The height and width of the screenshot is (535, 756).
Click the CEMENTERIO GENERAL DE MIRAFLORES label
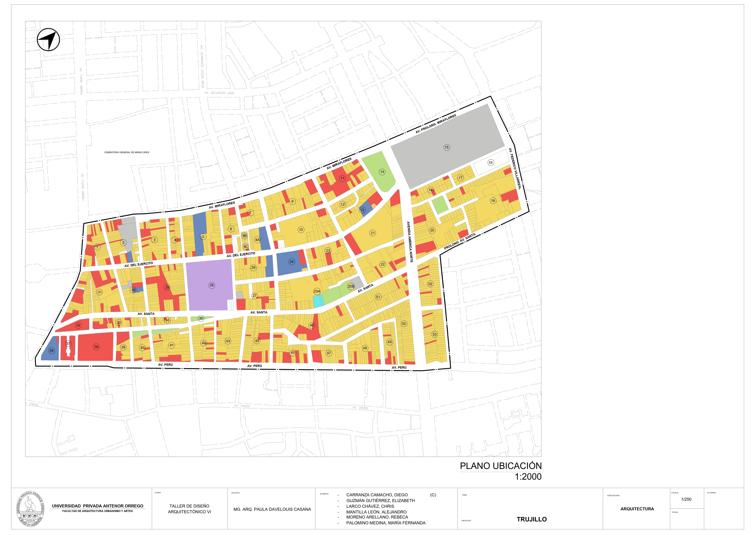127,153
